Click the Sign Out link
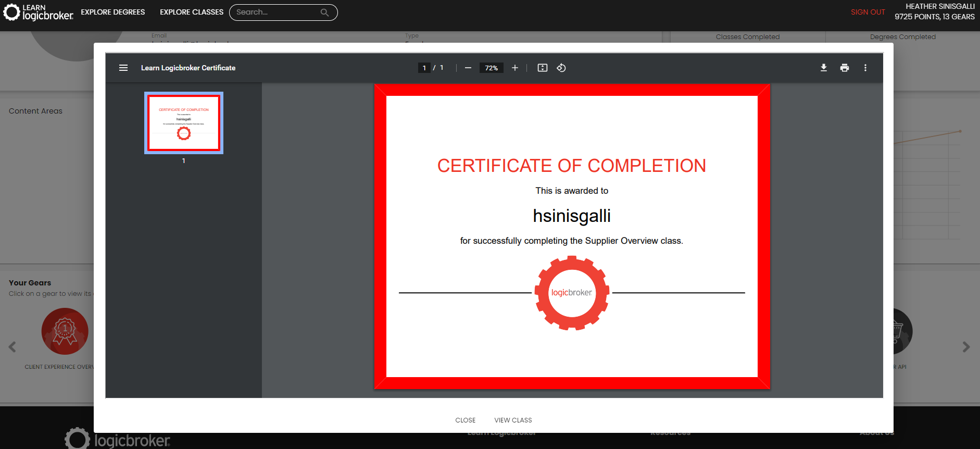The image size is (980, 449). pyautogui.click(x=868, y=12)
